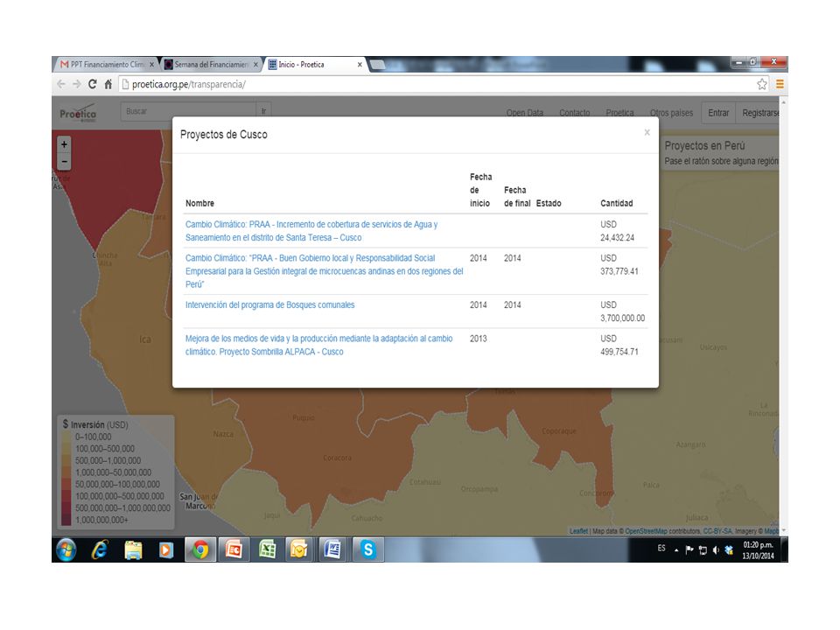840x630 pixels.
Task: Click the browser forward arrow
Action: [77, 84]
